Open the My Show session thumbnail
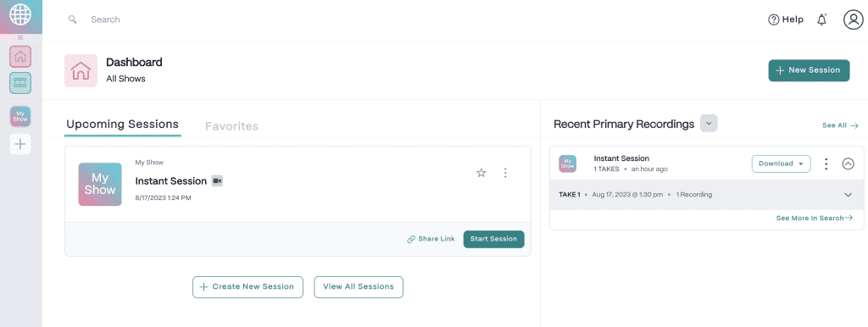Screen dimensions: 868x327 (100, 184)
